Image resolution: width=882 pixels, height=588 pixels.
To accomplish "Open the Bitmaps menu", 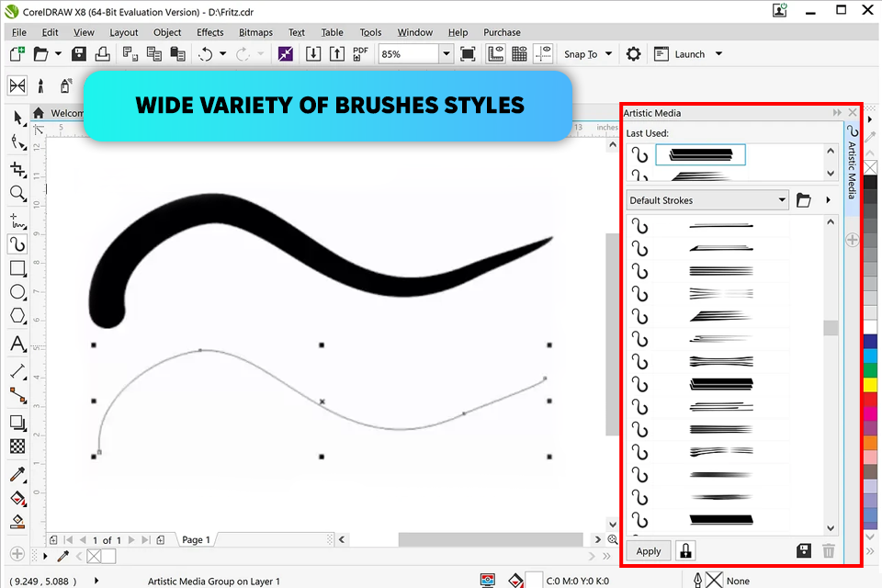I will [x=255, y=32].
